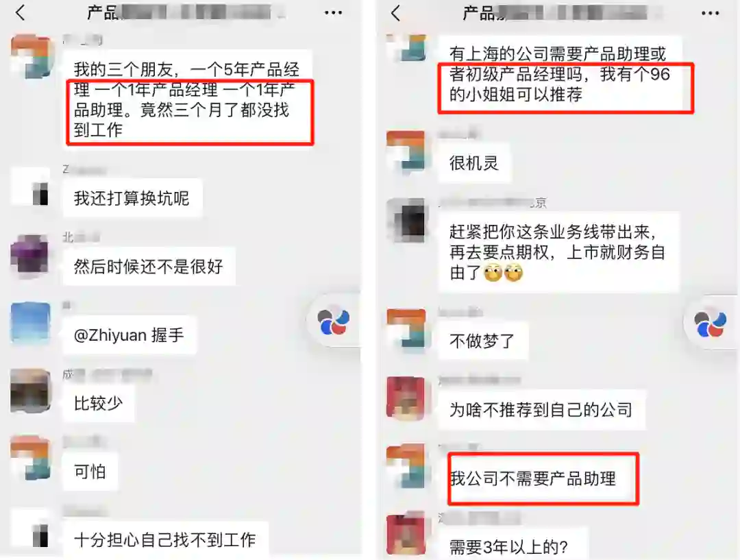Open more options in left chat header
Image resolution: width=740 pixels, height=560 pixels.
[x=333, y=13]
